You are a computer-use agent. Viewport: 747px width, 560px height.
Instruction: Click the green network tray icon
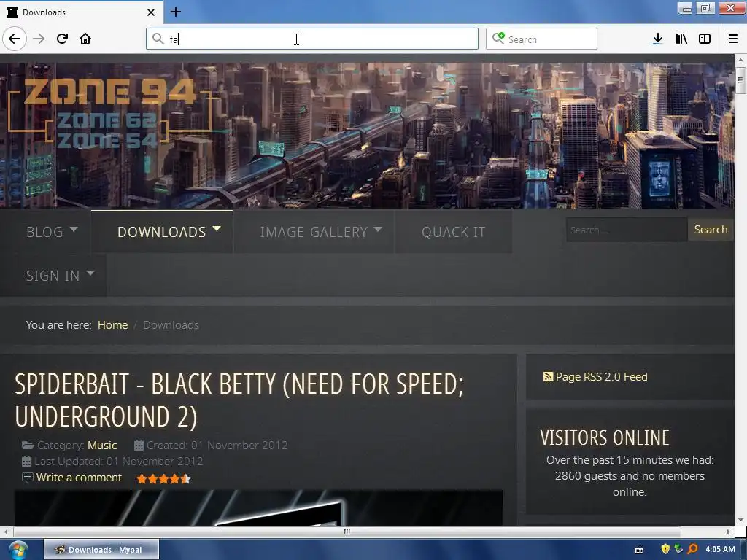point(678,549)
